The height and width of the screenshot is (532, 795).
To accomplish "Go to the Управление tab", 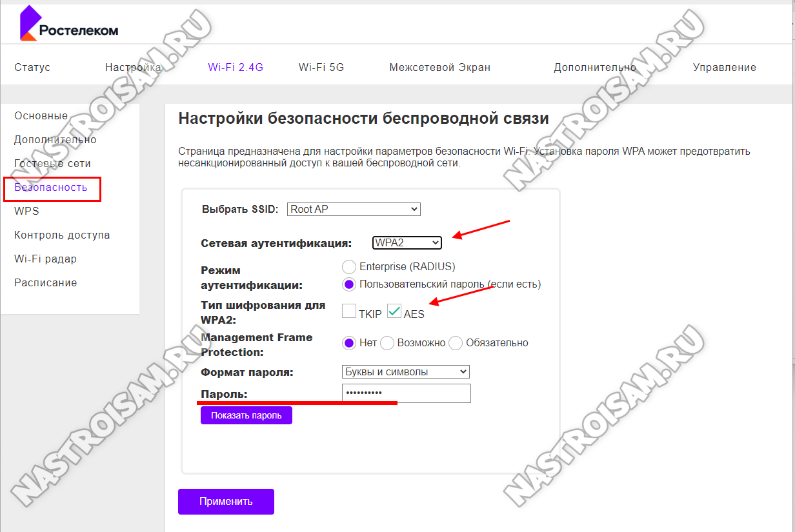I will click(724, 67).
